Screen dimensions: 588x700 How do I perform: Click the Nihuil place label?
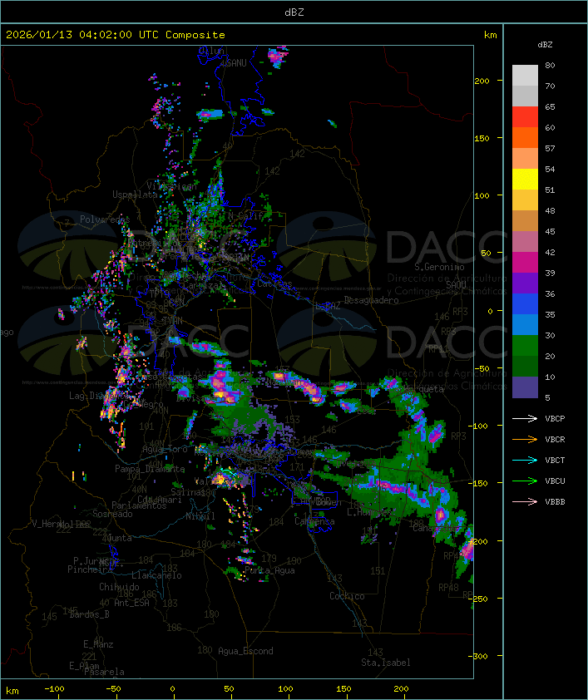point(200,516)
